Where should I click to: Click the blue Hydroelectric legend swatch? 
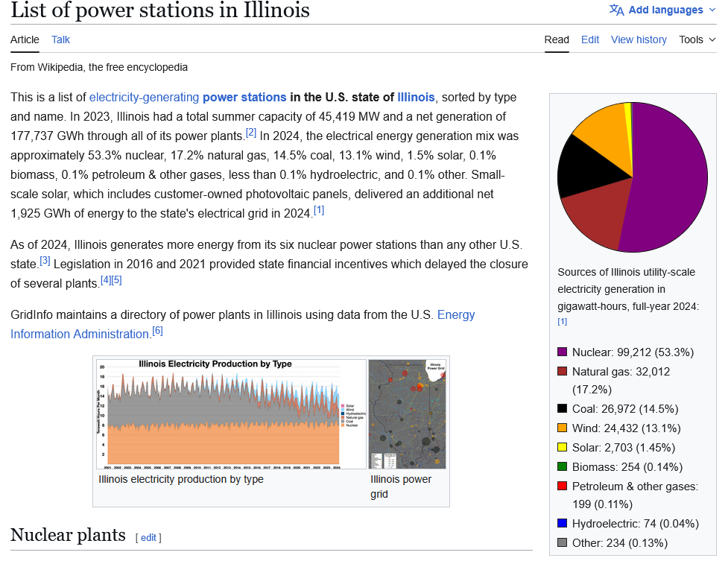click(563, 524)
